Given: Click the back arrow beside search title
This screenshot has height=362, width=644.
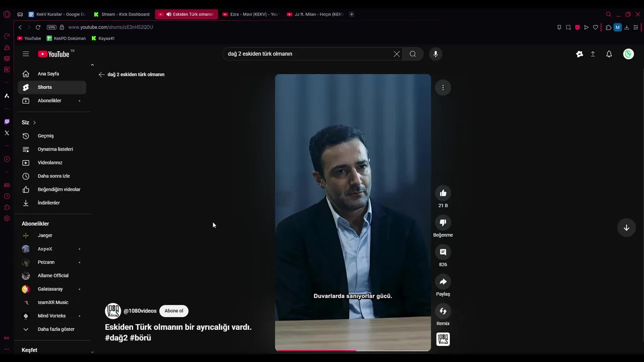Looking at the screenshot, I should [x=102, y=74].
